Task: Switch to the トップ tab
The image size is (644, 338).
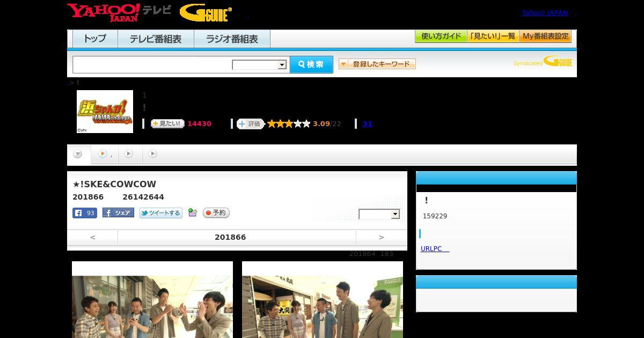Action: tap(95, 39)
